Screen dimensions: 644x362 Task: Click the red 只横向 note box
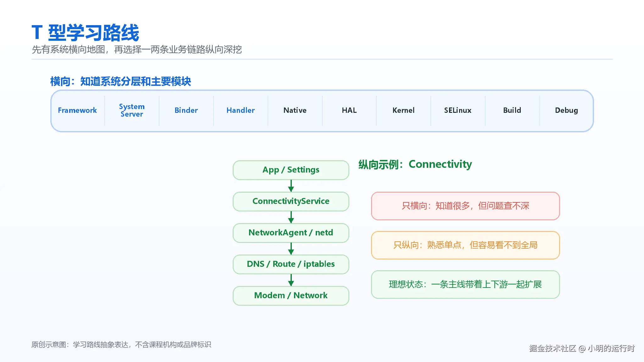[x=465, y=206]
